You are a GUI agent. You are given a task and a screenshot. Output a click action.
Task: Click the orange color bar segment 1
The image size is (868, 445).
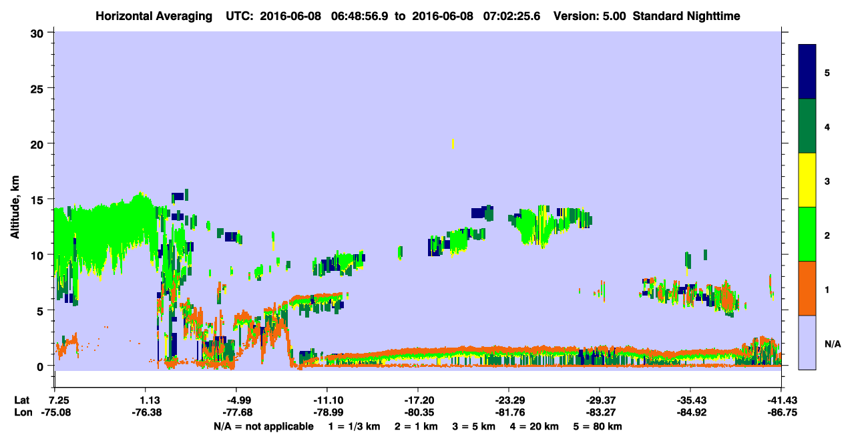[807, 288]
